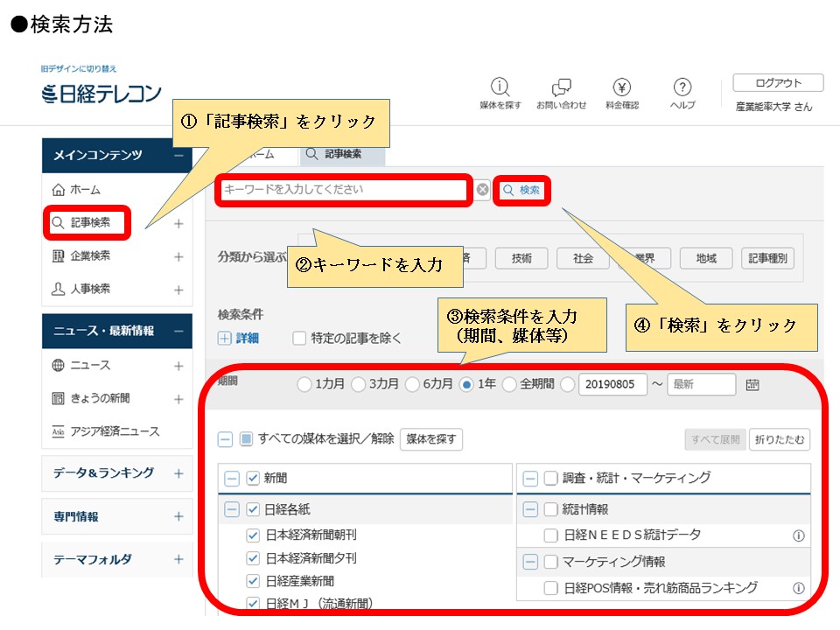Uncheck 日経産業新聞 checkbox
This screenshot has height=630, width=840.
click(253, 581)
